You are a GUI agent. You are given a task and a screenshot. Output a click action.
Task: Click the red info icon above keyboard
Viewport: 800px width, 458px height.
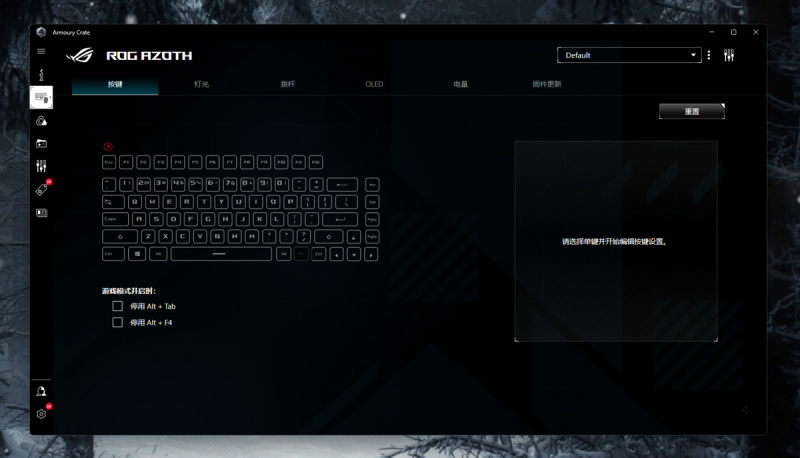click(x=108, y=146)
